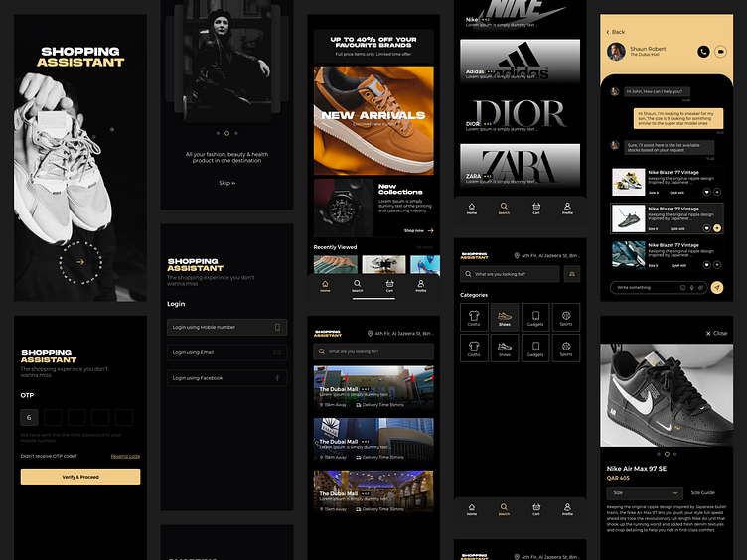Click Shop now on New Collections card
Viewport: 747px width, 560px height.
(x=419, y=231)
